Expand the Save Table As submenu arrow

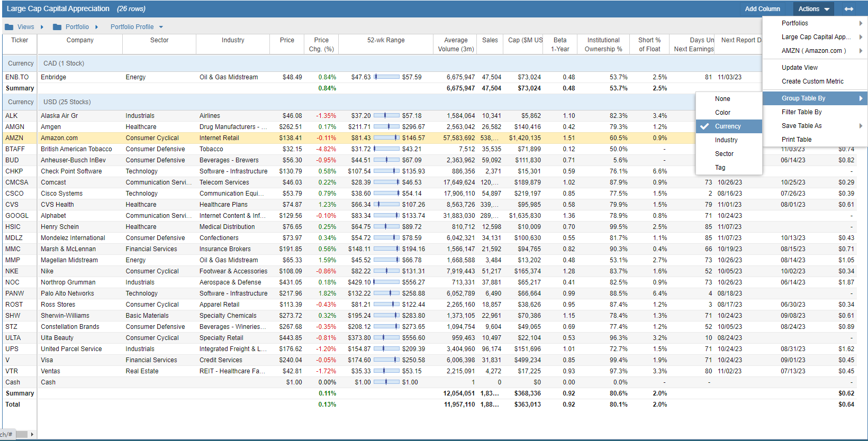click(861, 126)
